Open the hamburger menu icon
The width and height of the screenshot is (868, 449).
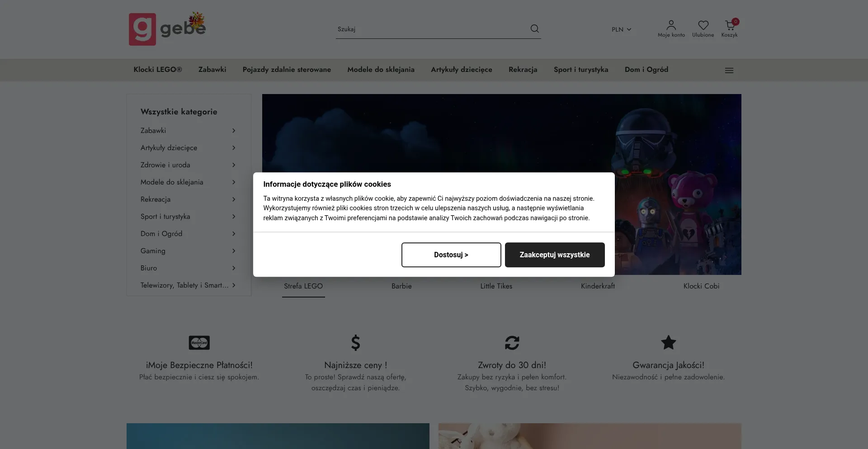tap(729, 71)
